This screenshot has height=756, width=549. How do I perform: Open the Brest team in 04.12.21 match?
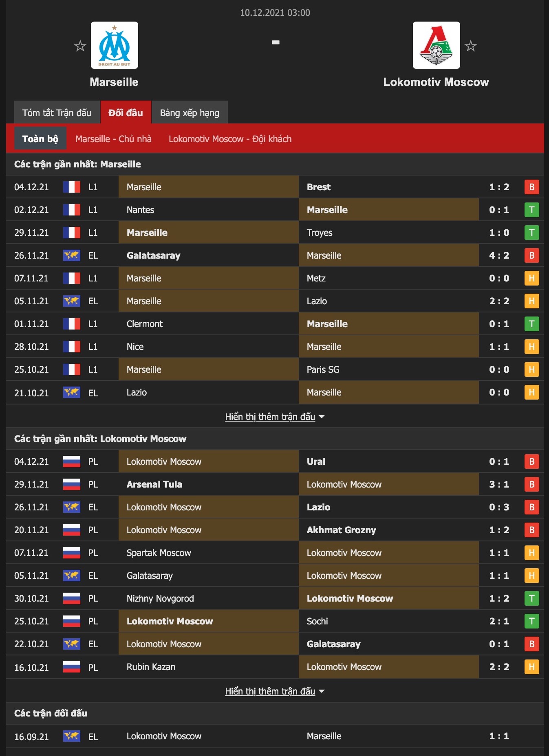click(319, 187)
